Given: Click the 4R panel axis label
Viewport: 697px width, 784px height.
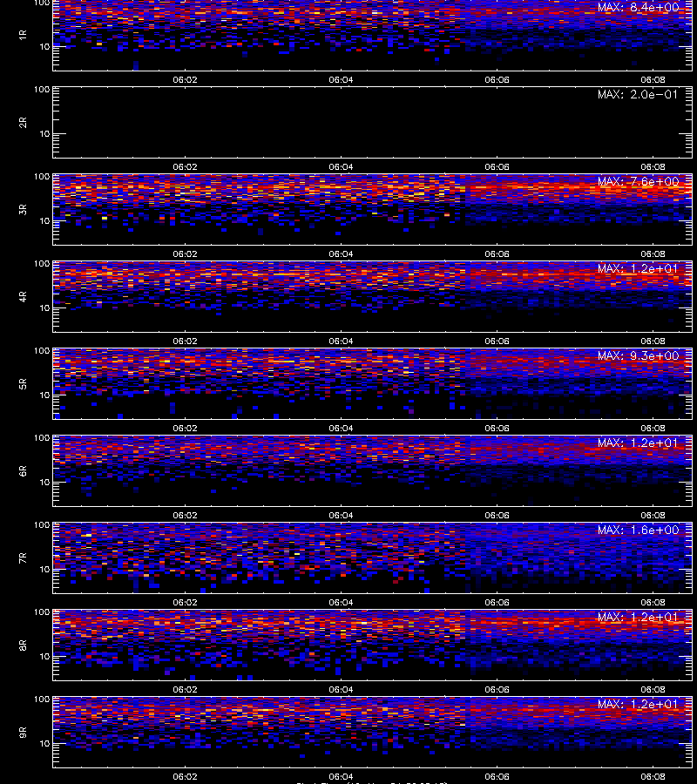Looking at the screenshot, I should [x=23, y=296].
